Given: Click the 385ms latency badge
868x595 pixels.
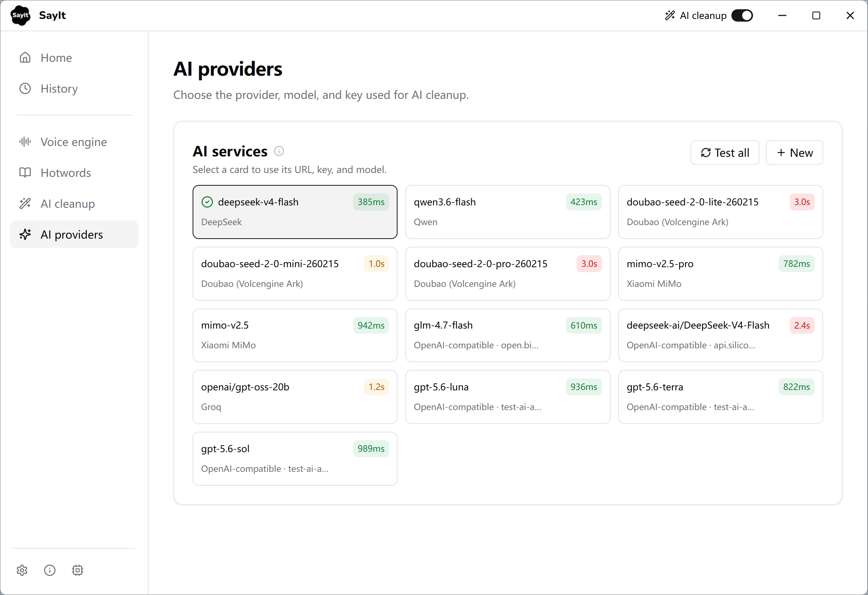Looking at the screenshot, I should [371, 202].
